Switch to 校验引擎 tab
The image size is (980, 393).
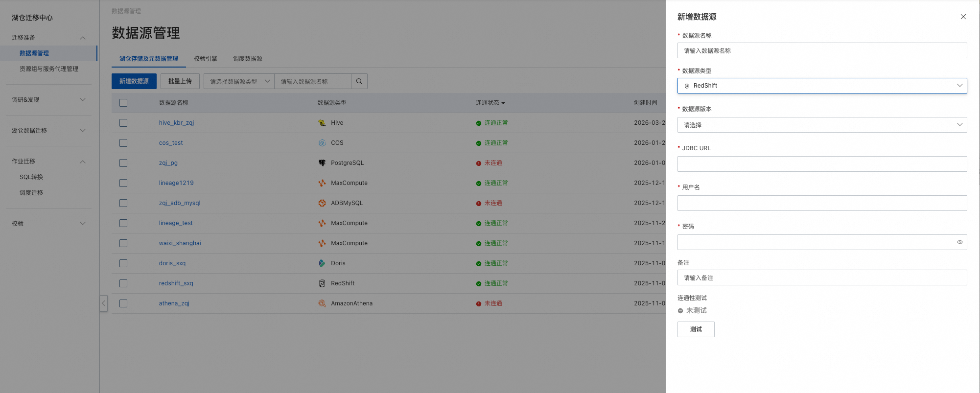click(206, 59)
